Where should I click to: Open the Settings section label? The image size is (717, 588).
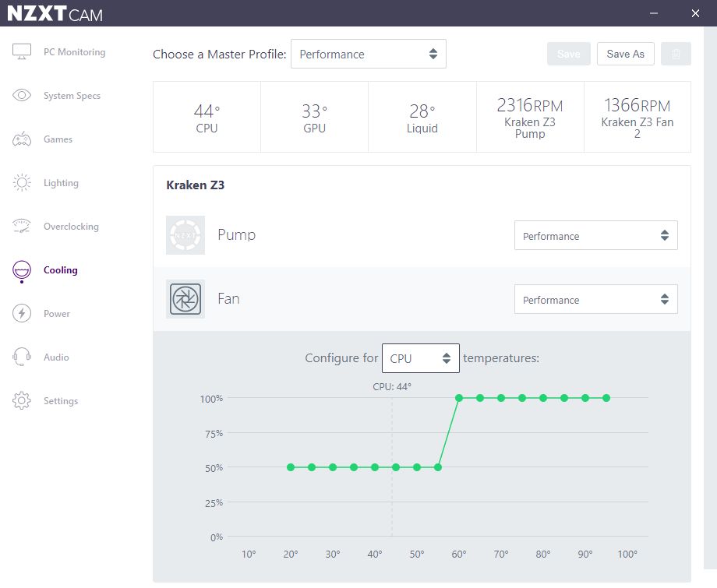(x=61, y=401)
